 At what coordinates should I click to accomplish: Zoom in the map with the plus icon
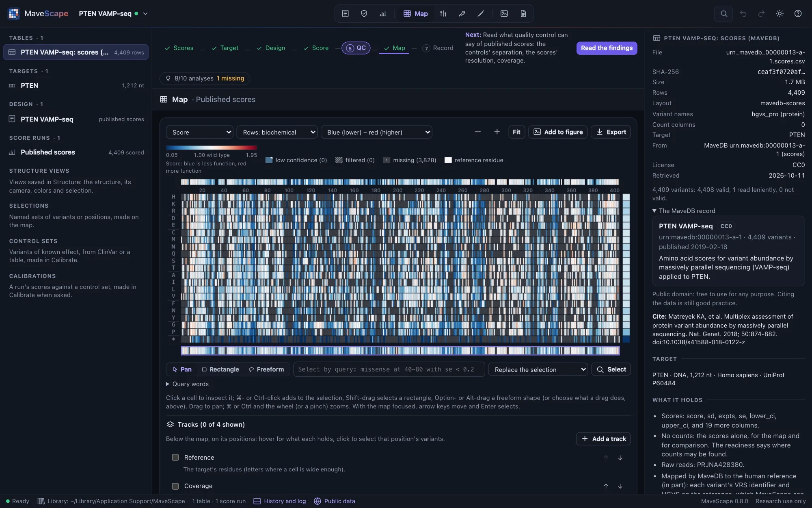[x=497, y=132]
